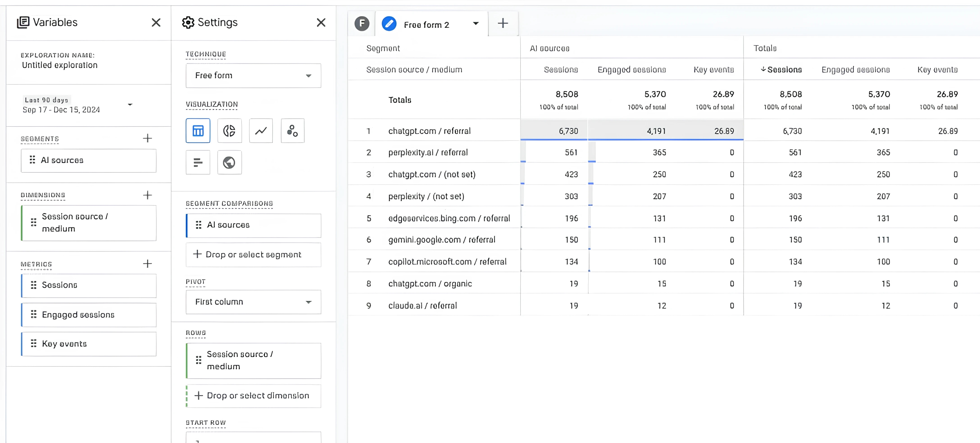Add a new dimension with plus icon
980x443 pixels.
pos(148,195)
